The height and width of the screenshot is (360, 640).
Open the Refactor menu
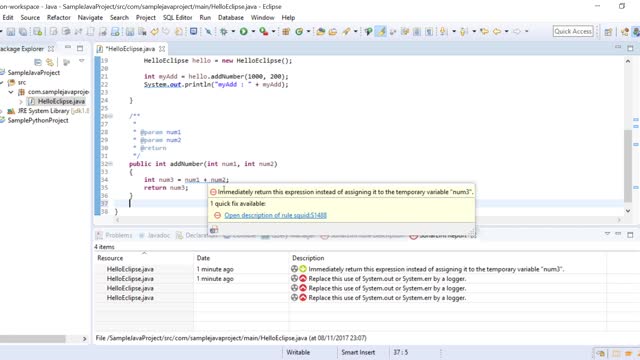tap(59, 18)
